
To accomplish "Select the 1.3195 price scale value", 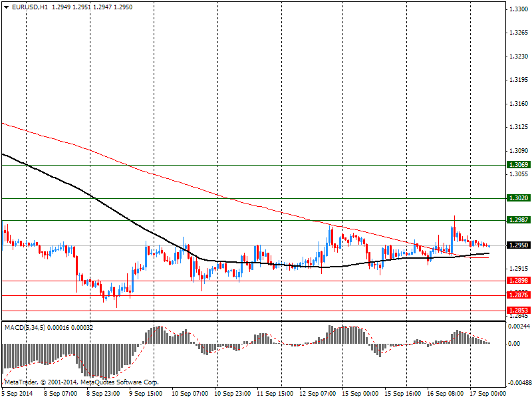I will [x=519, y=80].
